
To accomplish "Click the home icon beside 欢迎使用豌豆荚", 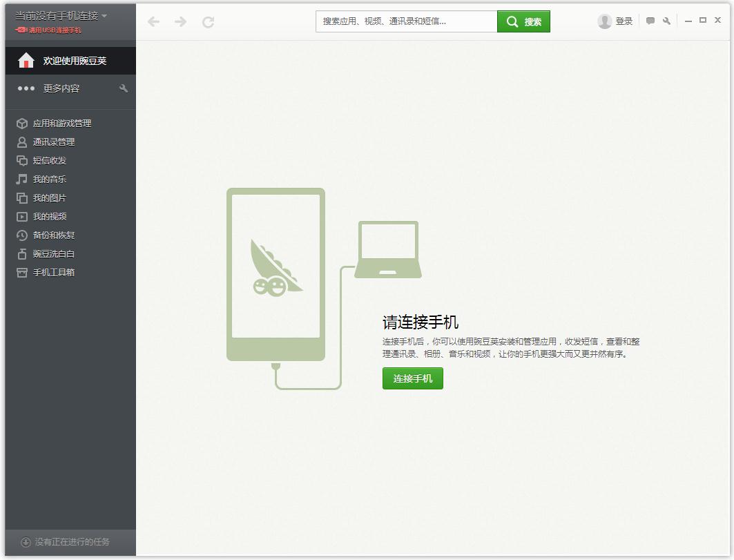I will point(26,60).
